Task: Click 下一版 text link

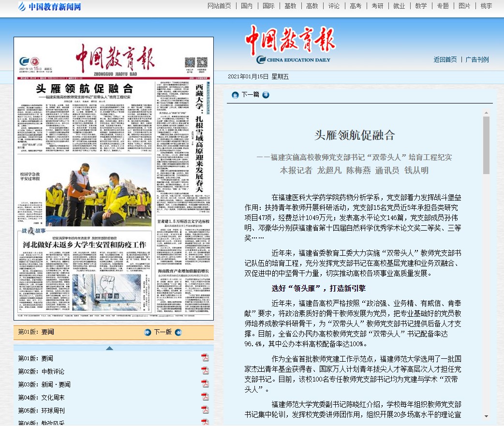Action: point(163,332)
